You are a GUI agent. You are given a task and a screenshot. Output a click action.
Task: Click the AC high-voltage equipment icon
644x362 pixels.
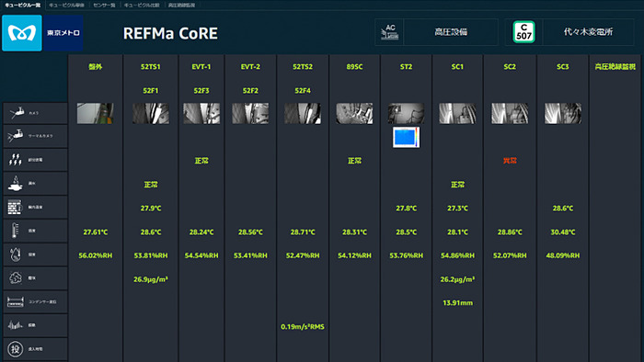390,32
